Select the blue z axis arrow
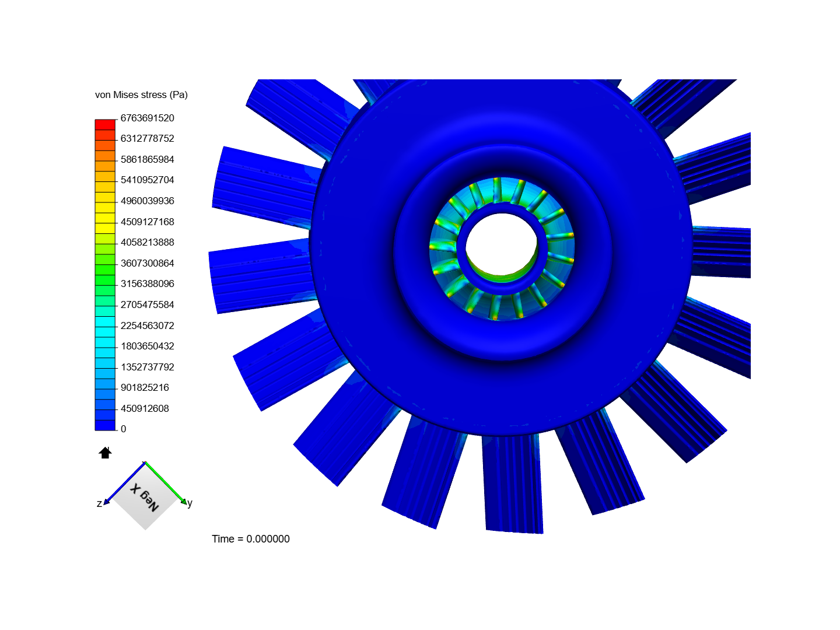Image resolution: width=840 pixels, height=630 pixels. (x=124, y=484)
